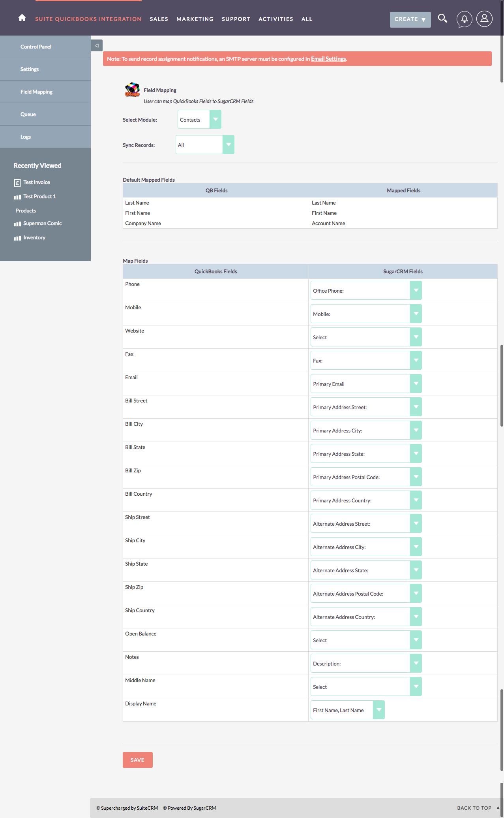Open Ship State mapping dropdown

[366, 570]
